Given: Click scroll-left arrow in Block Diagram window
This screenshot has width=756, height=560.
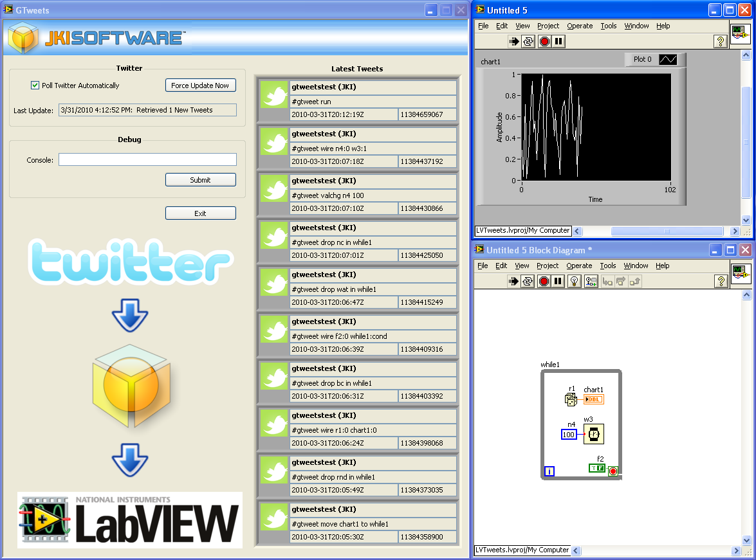Looking at the screenshot, I should pyautogui.click(x=576, y=550).
